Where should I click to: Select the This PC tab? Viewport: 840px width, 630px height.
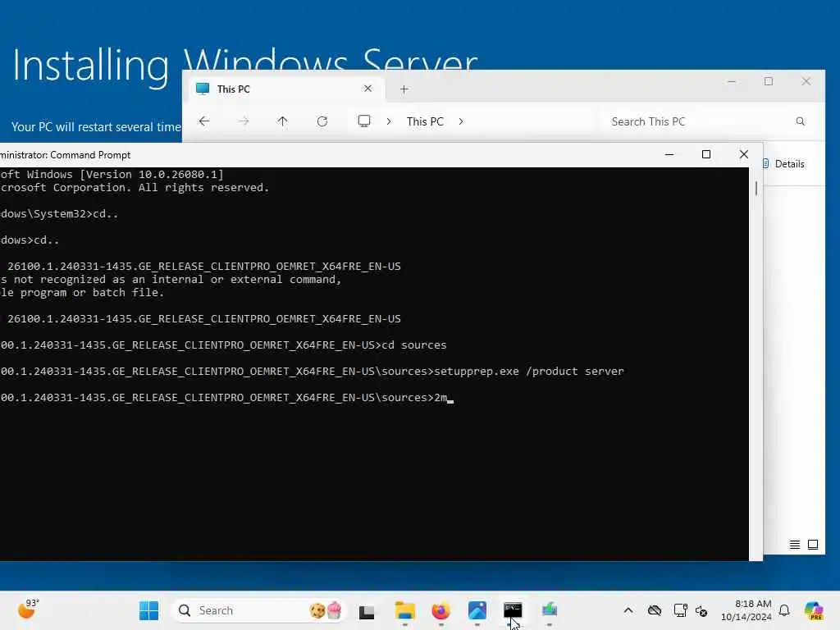point(287,89)
